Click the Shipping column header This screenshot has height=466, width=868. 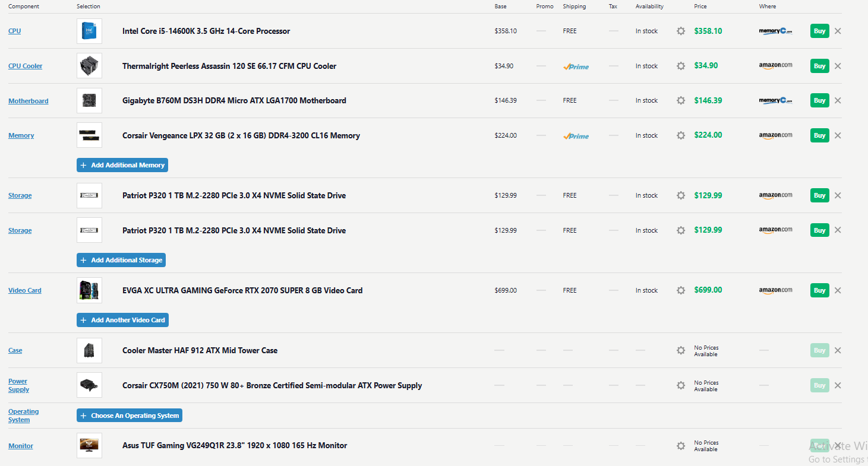575,7
